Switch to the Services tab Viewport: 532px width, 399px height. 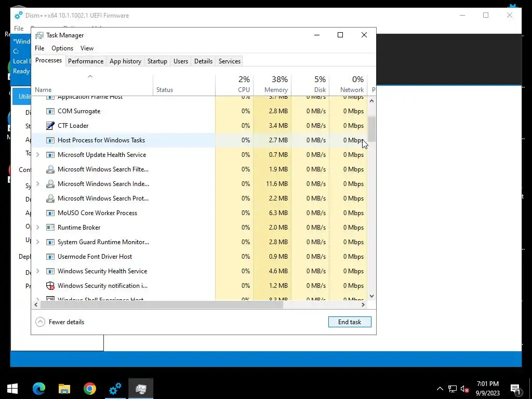click(229, 61)
